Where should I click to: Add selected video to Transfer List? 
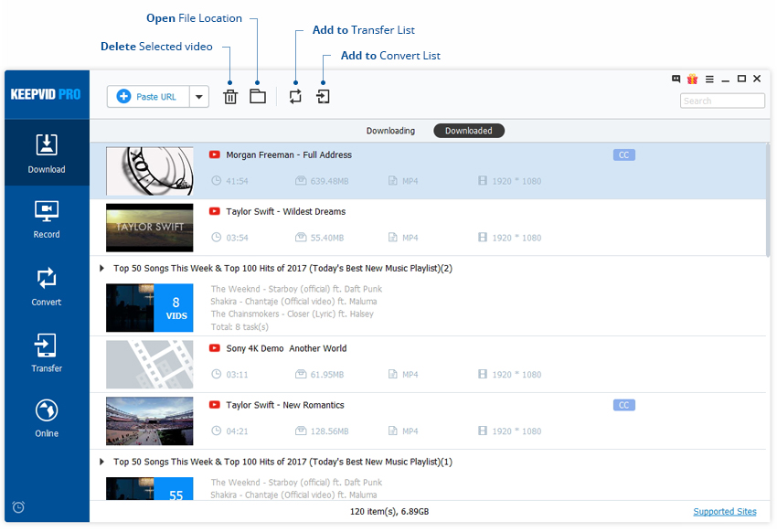click(295, 96)
